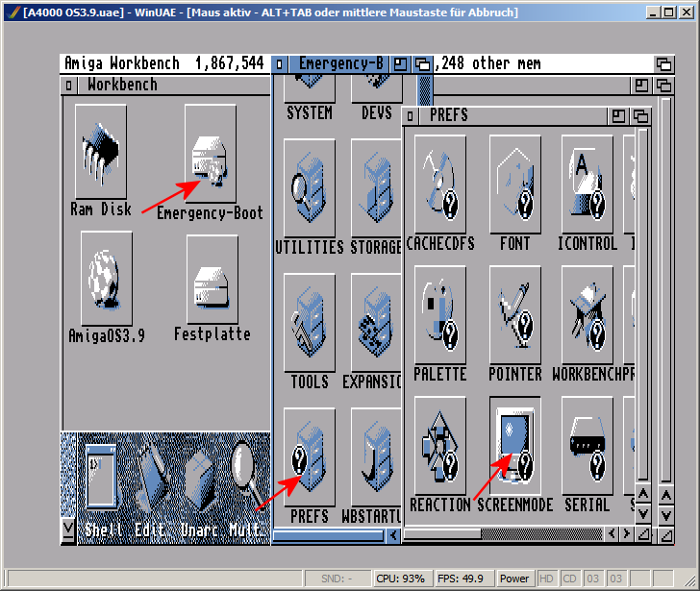Viewport: 700px width, 591px height.
Task: Click the Emergency-Boot scroll left arrow
Action: point(393,535)
